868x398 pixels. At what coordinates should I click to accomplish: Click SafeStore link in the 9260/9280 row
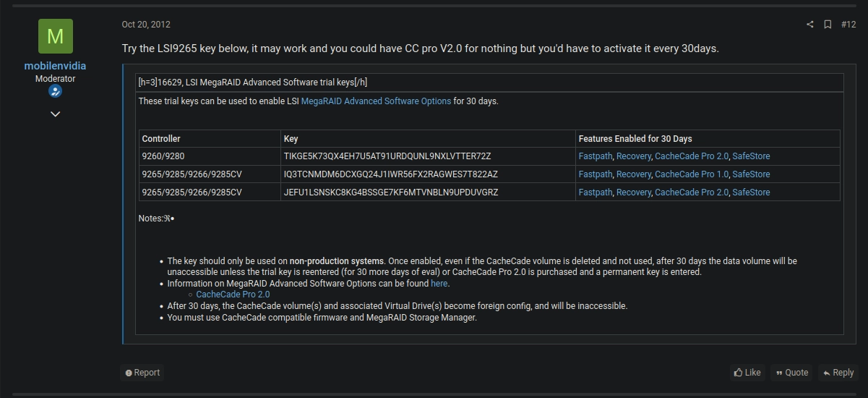(751, 156)
